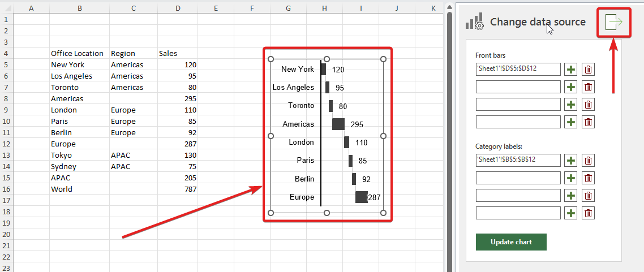Select the Toronto cell in column B
The height and width of the screenshot is (272, 644).
(x=79, y=88)
